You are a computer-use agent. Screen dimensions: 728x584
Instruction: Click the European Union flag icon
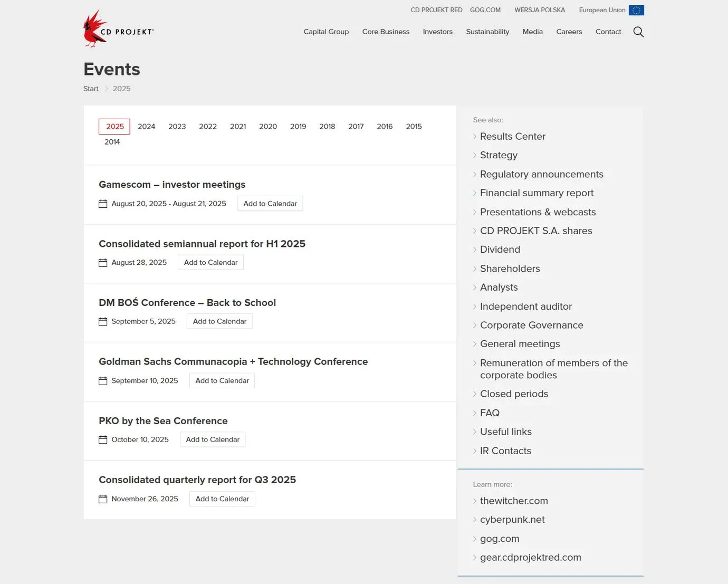pos(636,10)
